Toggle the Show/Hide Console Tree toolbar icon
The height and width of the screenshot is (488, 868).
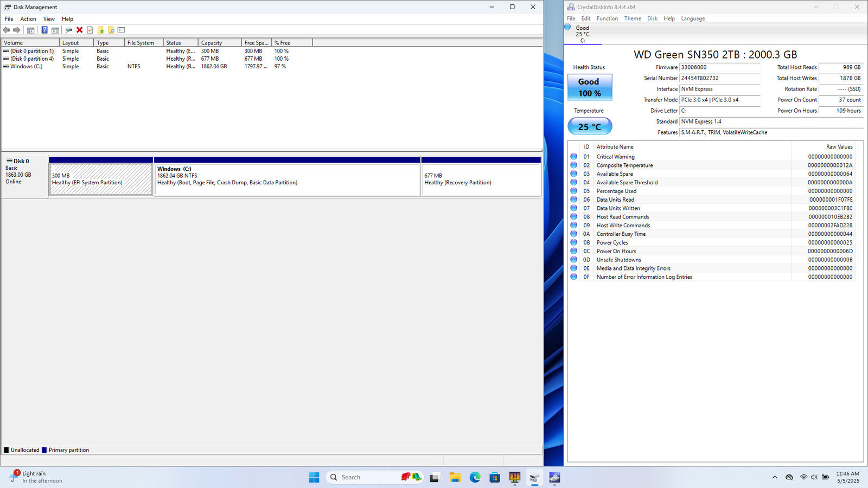pos(30,30)
